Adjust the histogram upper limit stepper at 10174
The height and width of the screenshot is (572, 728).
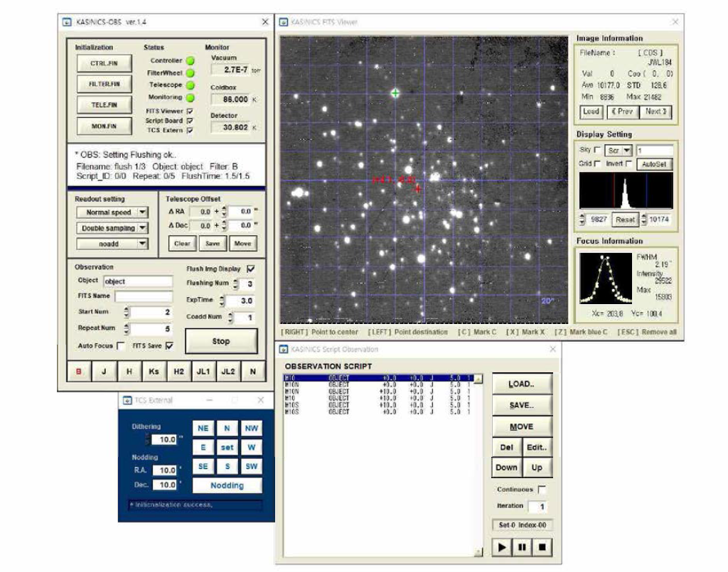coord(644,220)
